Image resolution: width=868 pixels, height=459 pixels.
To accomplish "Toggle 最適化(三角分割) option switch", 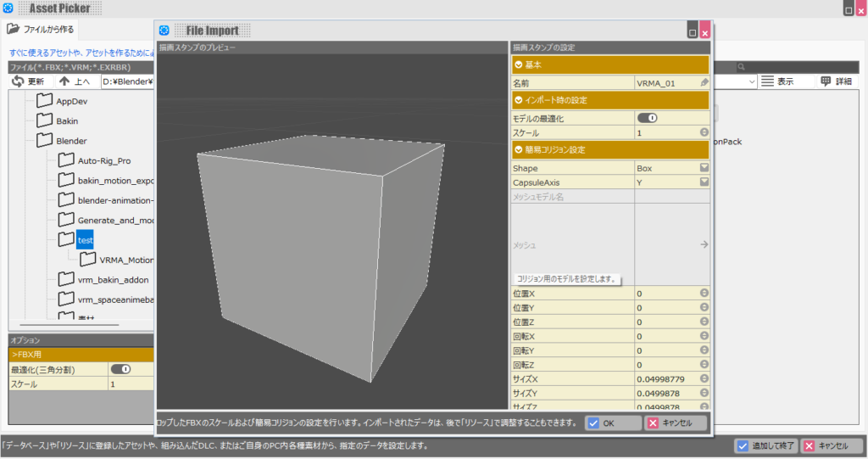I will point(120,369).
